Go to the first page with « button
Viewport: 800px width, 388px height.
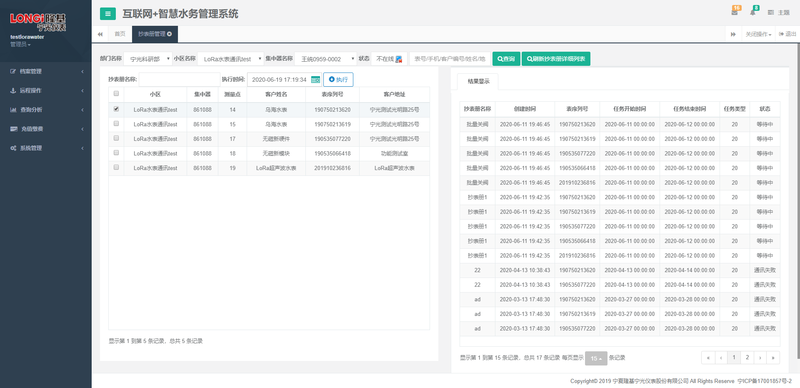(x=708, y=358)
